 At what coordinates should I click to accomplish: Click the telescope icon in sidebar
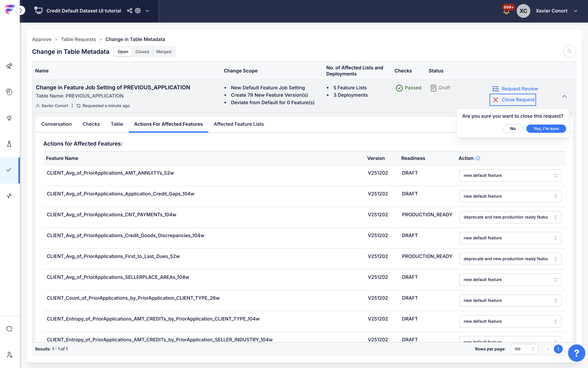point(9,66)
